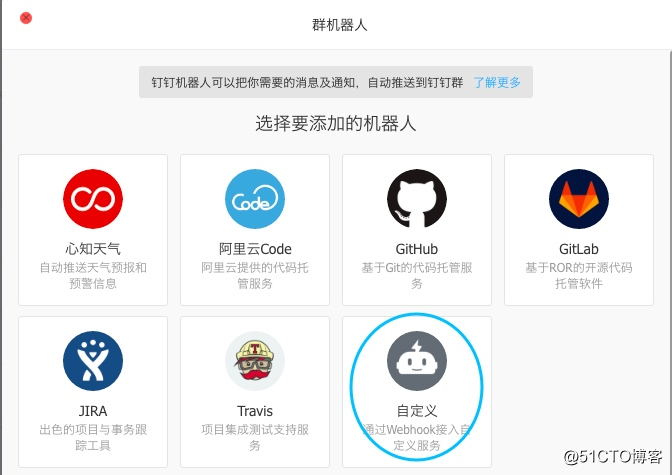Click the 钉钉机器人 info banner text
The width and height of the screenshot is (672, 475).
click(307, 82)
